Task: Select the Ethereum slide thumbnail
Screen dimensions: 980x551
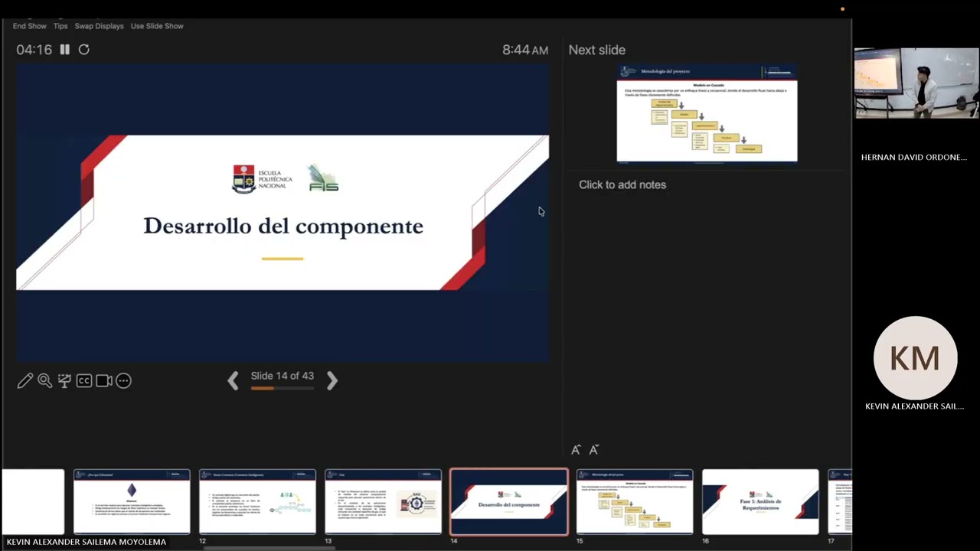Action: pos(132,501)
